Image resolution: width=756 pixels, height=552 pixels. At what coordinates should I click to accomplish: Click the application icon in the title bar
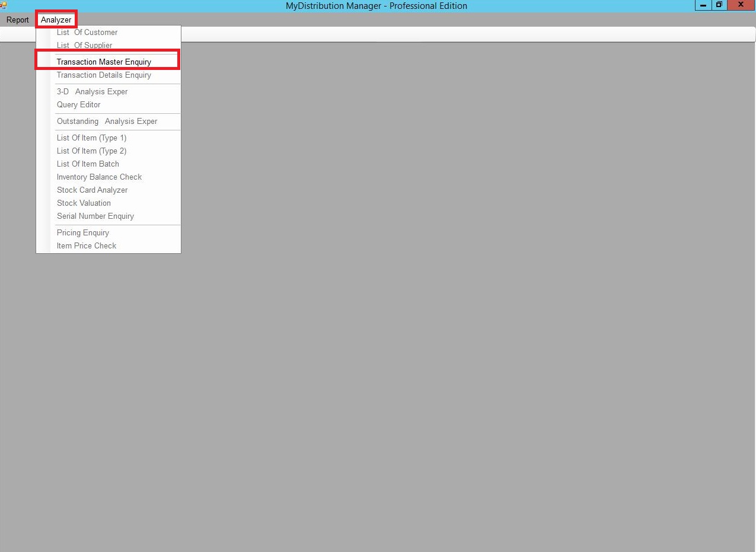click(4, 5)
